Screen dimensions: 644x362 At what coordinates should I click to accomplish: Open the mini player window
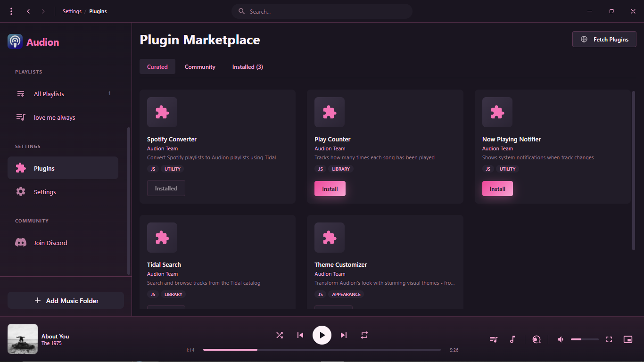[628, 339]
